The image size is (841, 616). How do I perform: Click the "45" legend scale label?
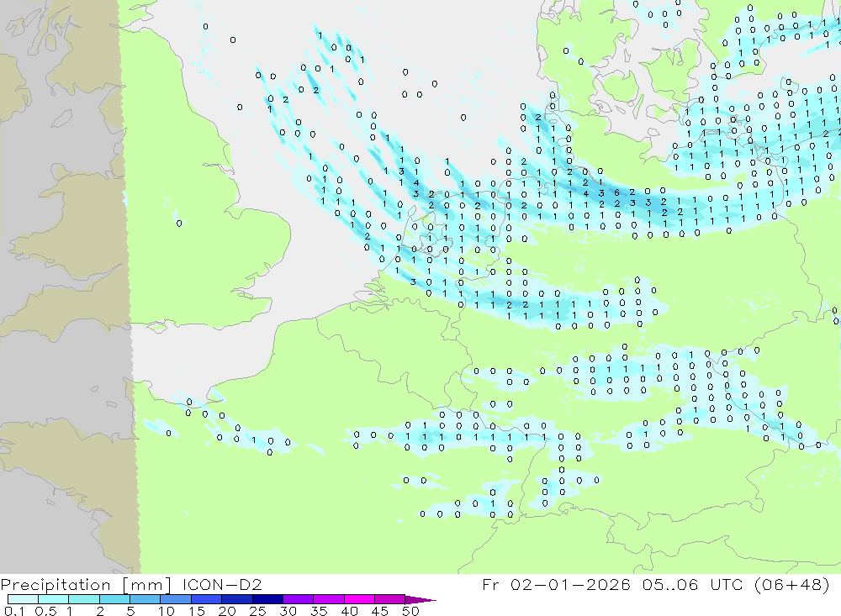(x=380, y=611)
